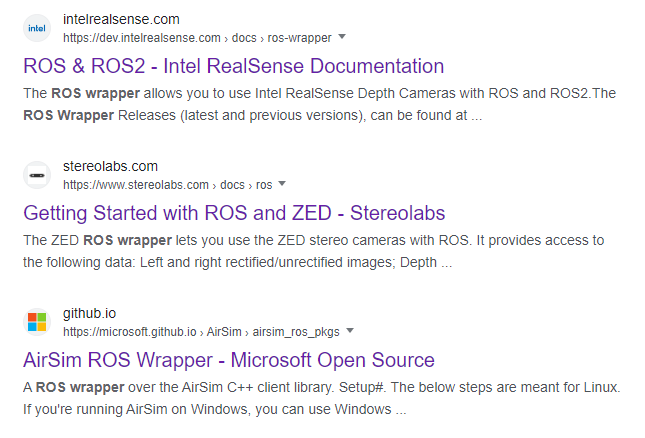Open Getting Started with ROS and ZED link
645x438 pixels.
click(x=234, y=213)
